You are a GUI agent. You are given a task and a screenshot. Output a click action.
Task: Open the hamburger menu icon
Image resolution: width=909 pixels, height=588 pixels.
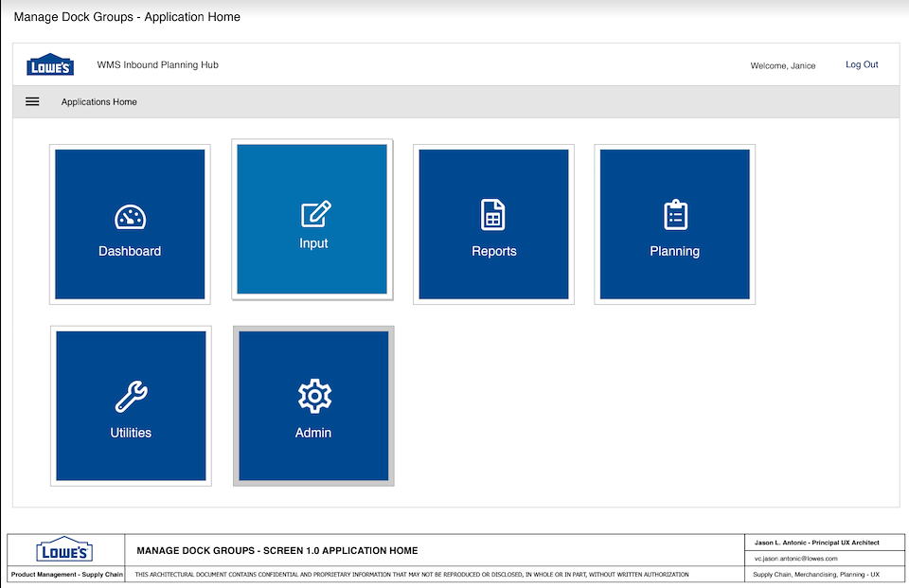click(32, 101)
